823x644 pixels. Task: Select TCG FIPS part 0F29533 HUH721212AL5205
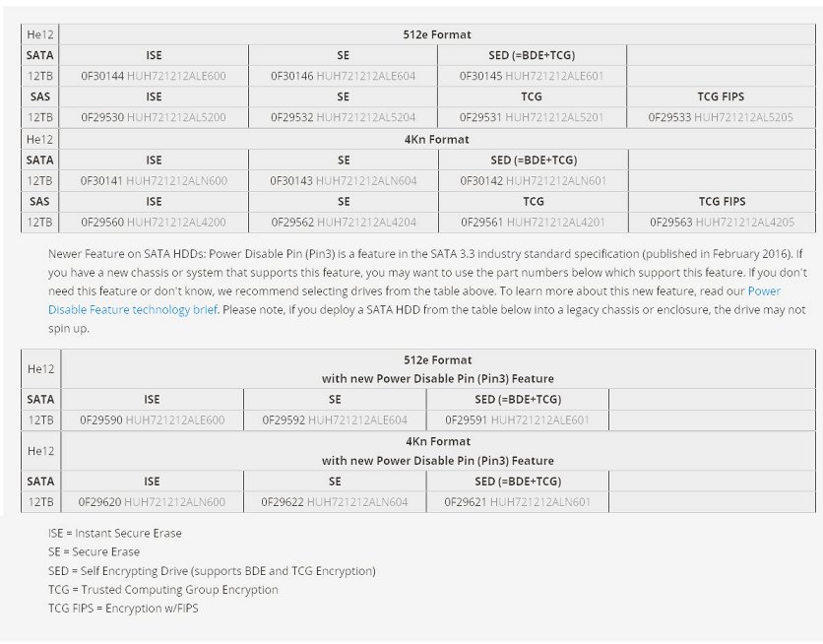click(721, 117)
